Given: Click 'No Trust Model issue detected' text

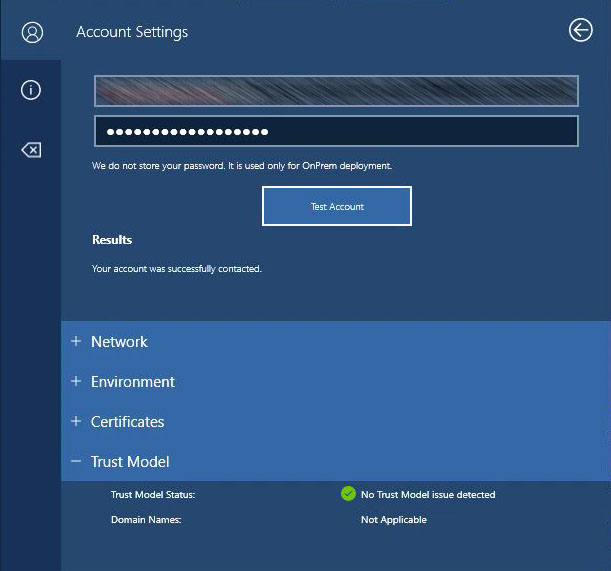Looking at the screenshot, I should click(428, 495).
